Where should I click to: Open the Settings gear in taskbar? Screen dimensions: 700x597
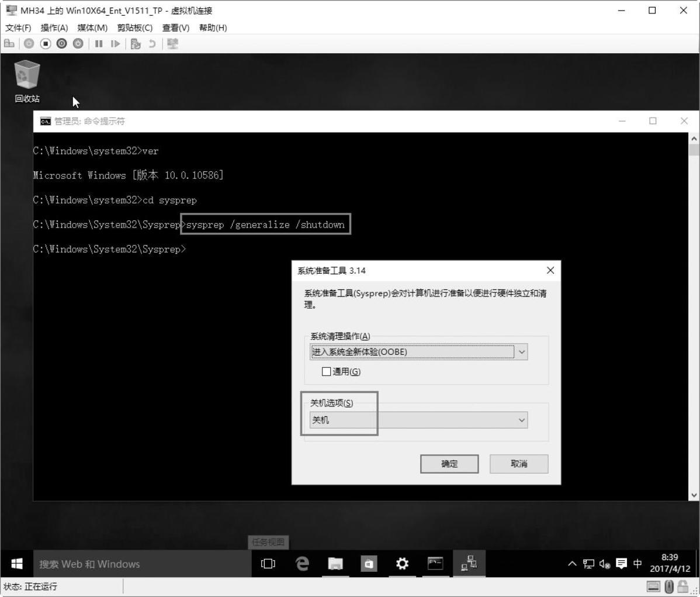(402, 564)
